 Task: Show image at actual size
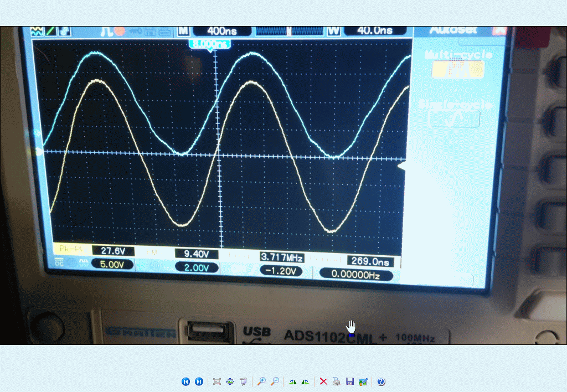(230, 381)
